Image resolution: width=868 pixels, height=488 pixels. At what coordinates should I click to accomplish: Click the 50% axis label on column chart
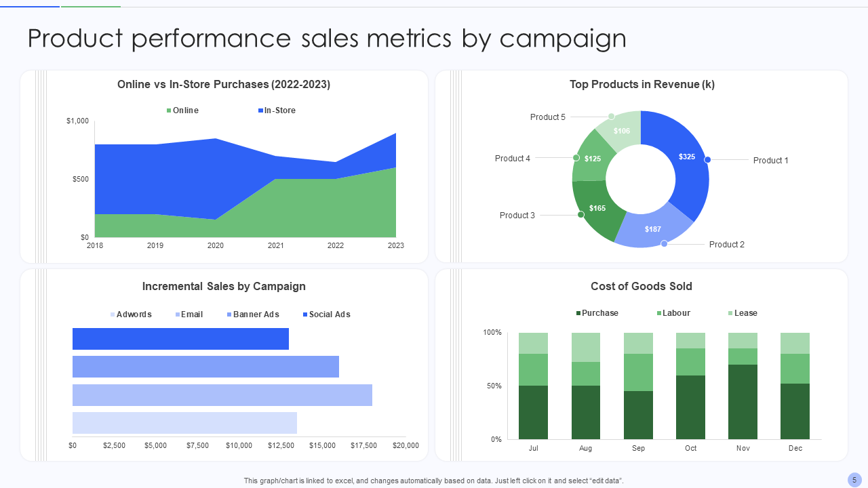(x=494, y=386)
